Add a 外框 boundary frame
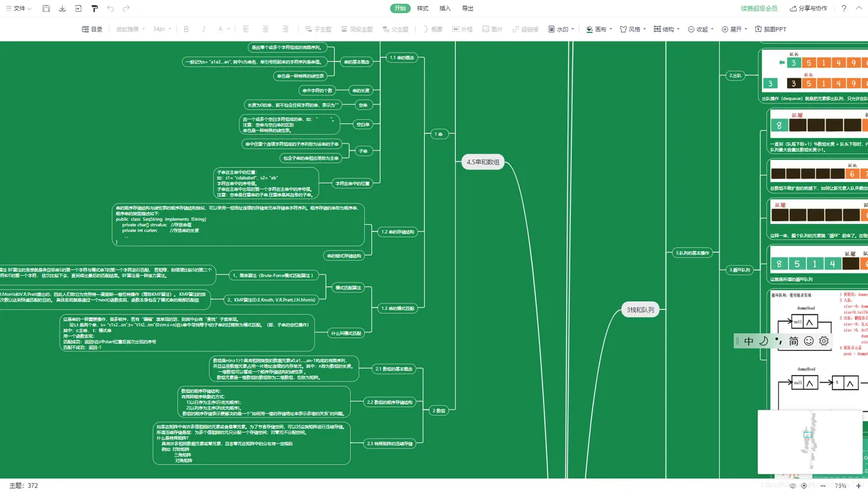The width and height of the screenshot is (868, 493). click(463, 29)
